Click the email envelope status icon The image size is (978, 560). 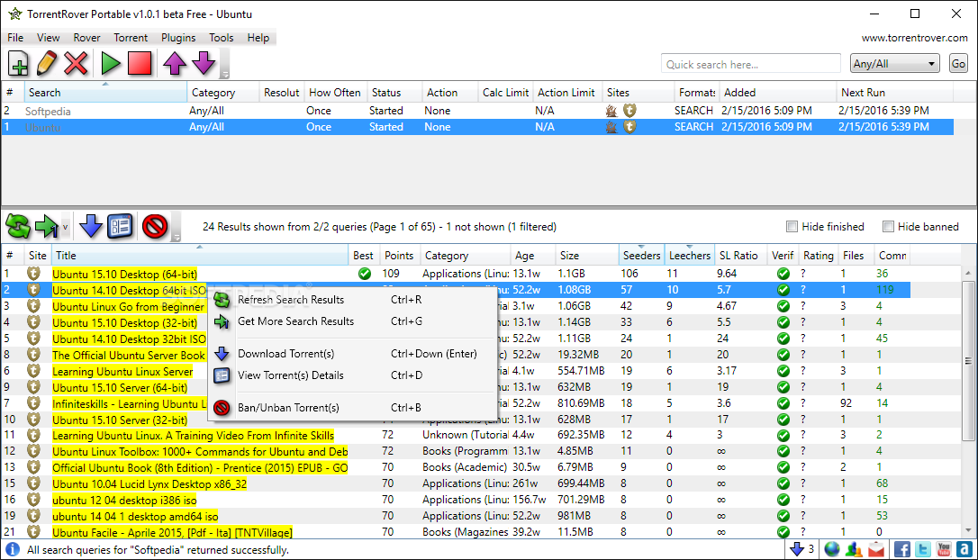[x=876, y=549]
